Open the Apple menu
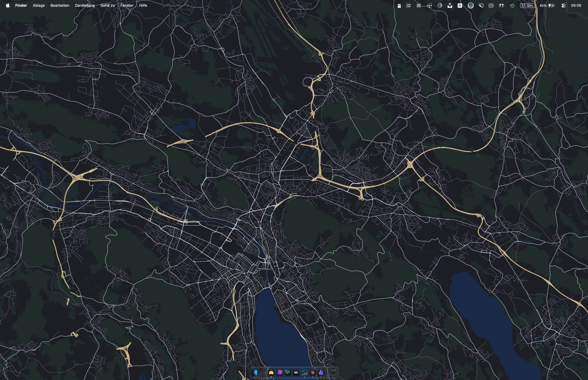Screen dimensions: 588x380 [8, 5]
